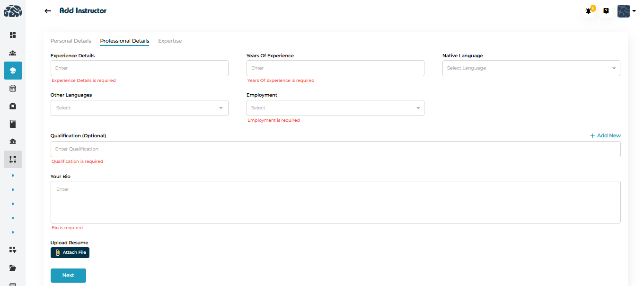Screen dimensions: 644x286
Task: Expand the Native Language dropdown
Action: (x=531, y=68)
